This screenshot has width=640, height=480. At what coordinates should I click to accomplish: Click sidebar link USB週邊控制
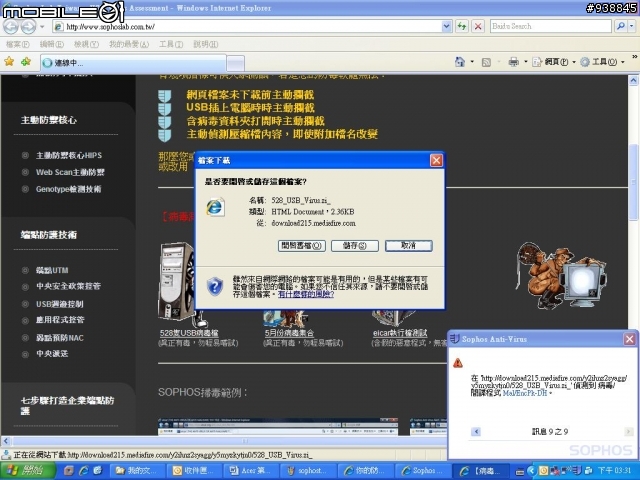[60, 304]
